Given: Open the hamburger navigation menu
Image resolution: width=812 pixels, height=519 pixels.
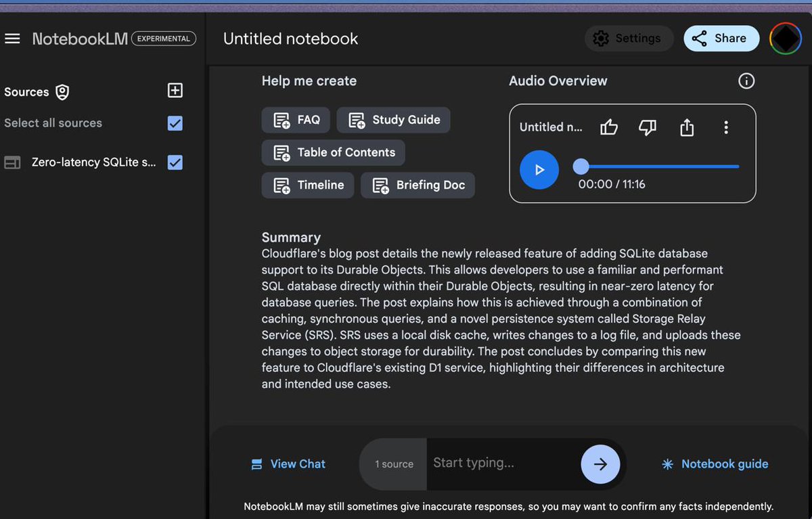Looking at the screenshot, I should [x=12, y=39].
